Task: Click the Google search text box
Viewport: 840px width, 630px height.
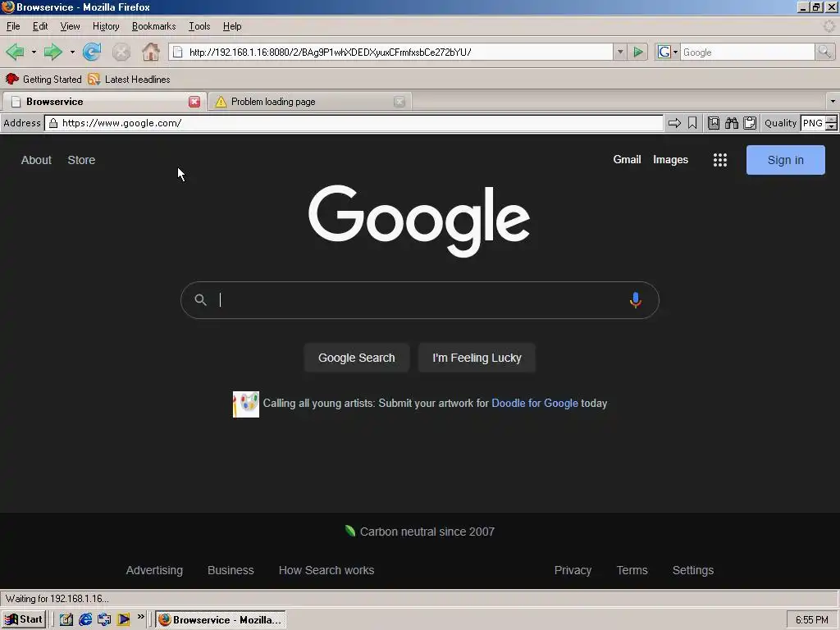Action: [x=419, y=300]
